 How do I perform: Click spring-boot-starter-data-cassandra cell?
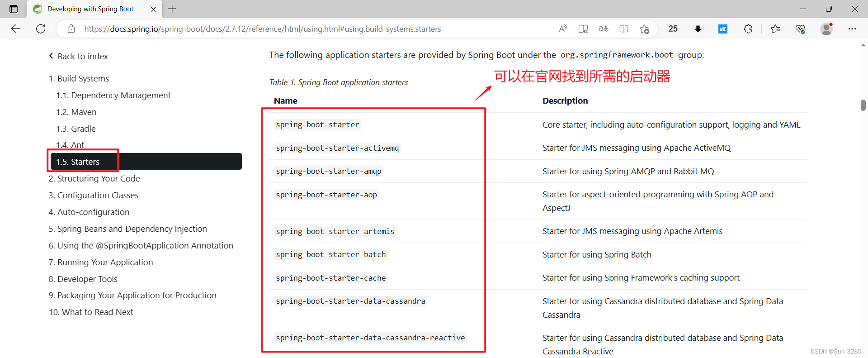point(350,301)
